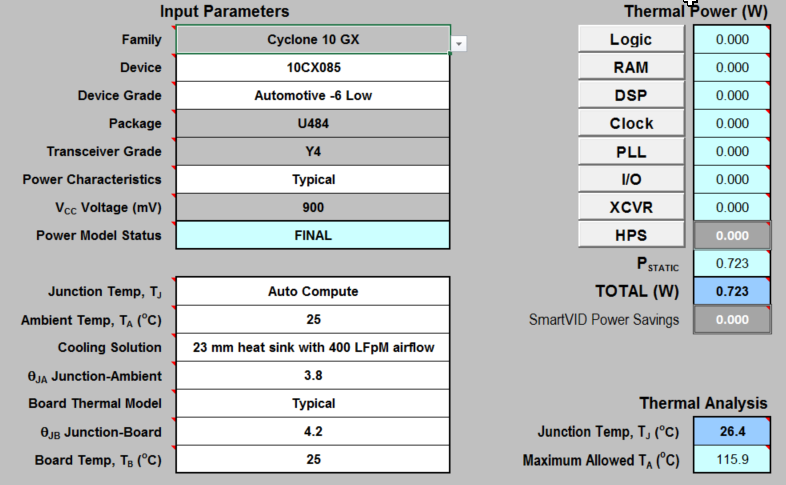Viewport: 786px width, 485px height.
Task: Select the SmartVID Power Savings value cell
Action: pos(732,320)
